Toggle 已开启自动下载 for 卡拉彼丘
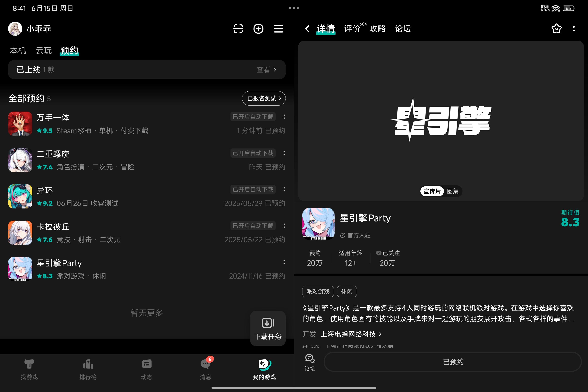The image size is (588, 392). pos(253,226)
